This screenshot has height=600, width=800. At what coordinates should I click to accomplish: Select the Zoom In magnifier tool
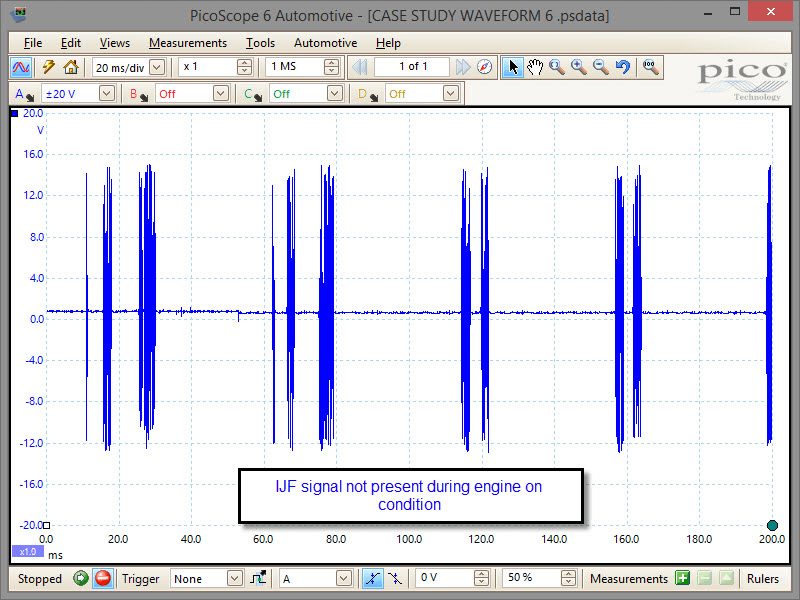pyautogui.click(x=579, y=67)
